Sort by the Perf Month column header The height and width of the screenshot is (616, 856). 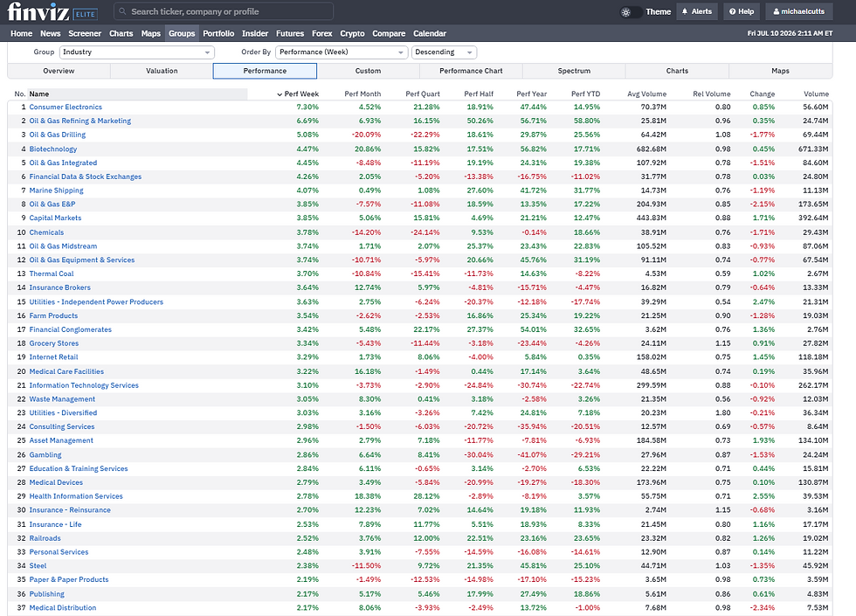pos(362,94)
